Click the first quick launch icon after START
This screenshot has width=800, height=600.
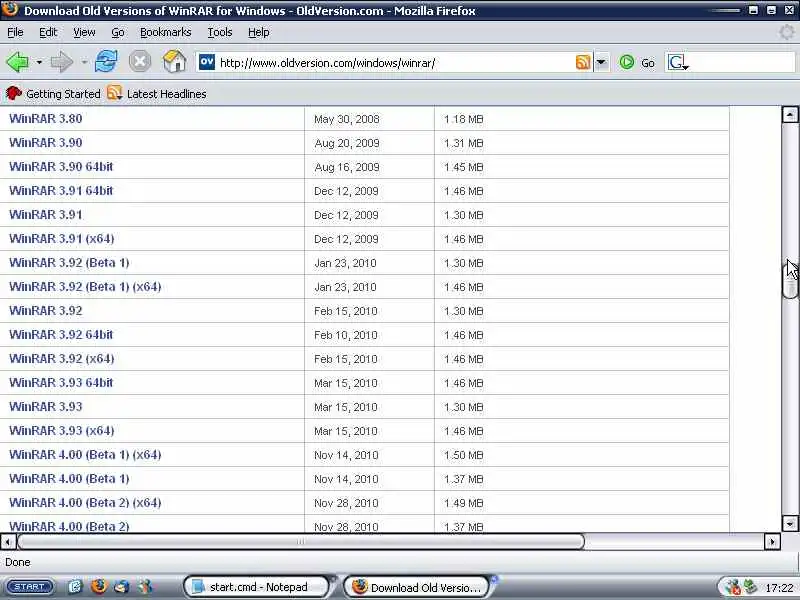point(75,587)
